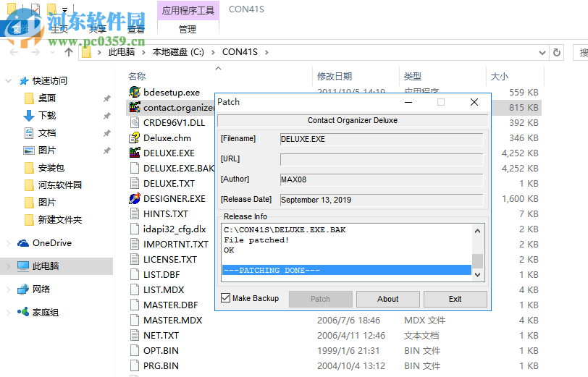Select DELUXE.EXE application icon
This screenshot has height=377, width=588.
pyautogui.click(x=135, y=153)
